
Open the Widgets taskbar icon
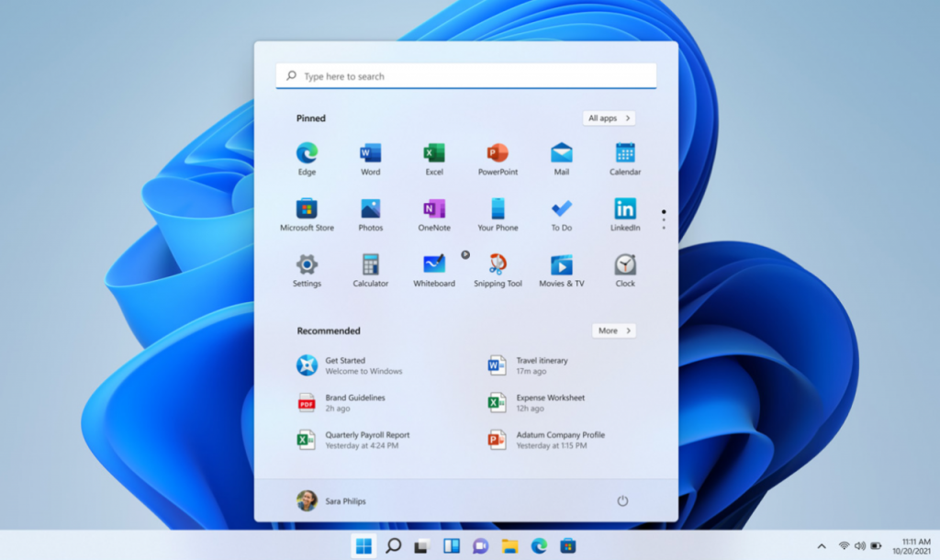tap(452, 545)
